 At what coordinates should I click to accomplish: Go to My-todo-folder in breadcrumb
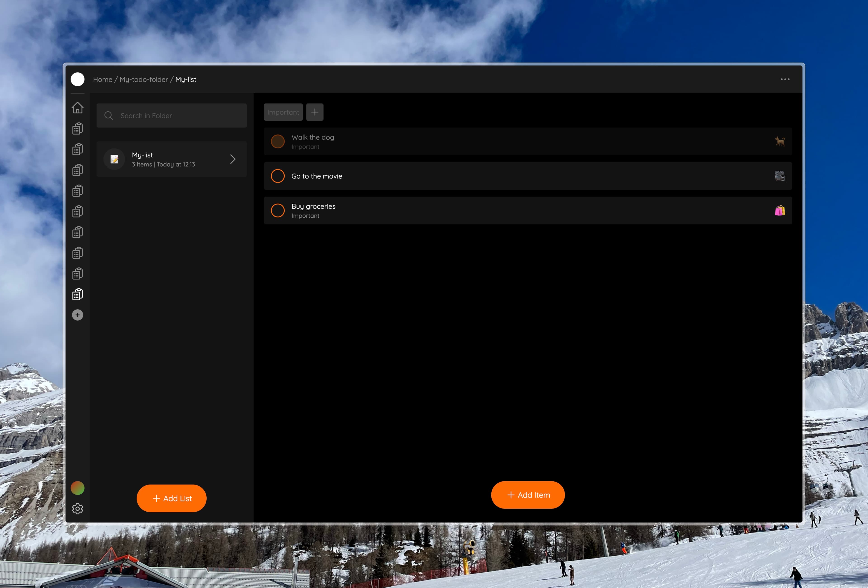143,80
